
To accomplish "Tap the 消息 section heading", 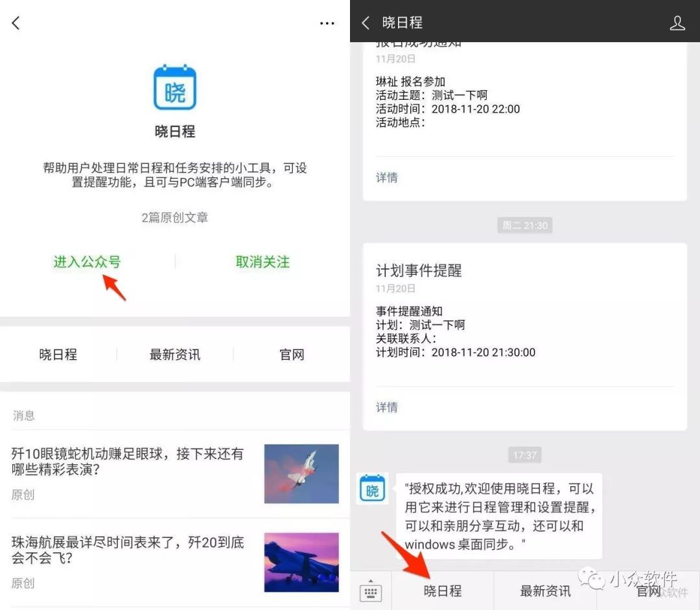I will point(23,416).
